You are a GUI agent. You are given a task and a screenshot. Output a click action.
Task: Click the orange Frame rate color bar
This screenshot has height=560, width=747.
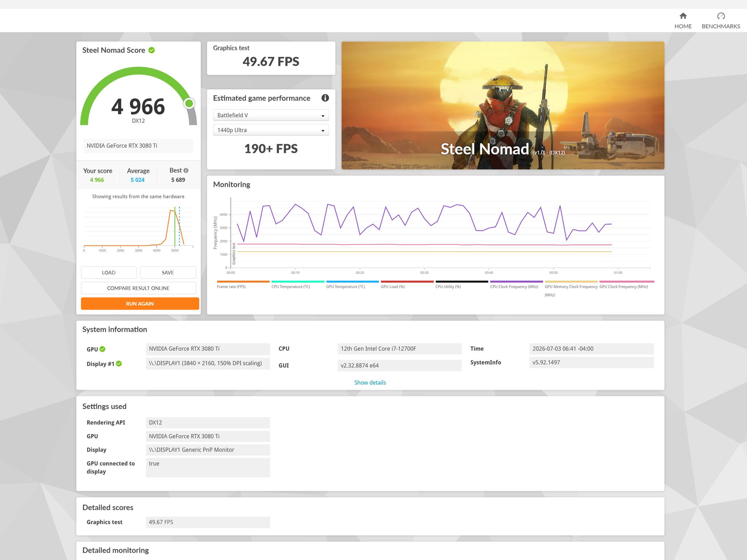click(x=243, y=281)
